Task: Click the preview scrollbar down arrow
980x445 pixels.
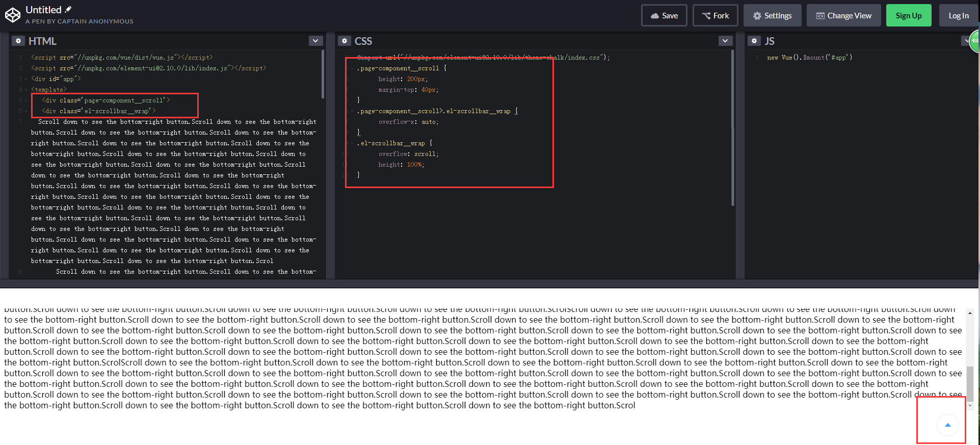Action: point(970,406)
